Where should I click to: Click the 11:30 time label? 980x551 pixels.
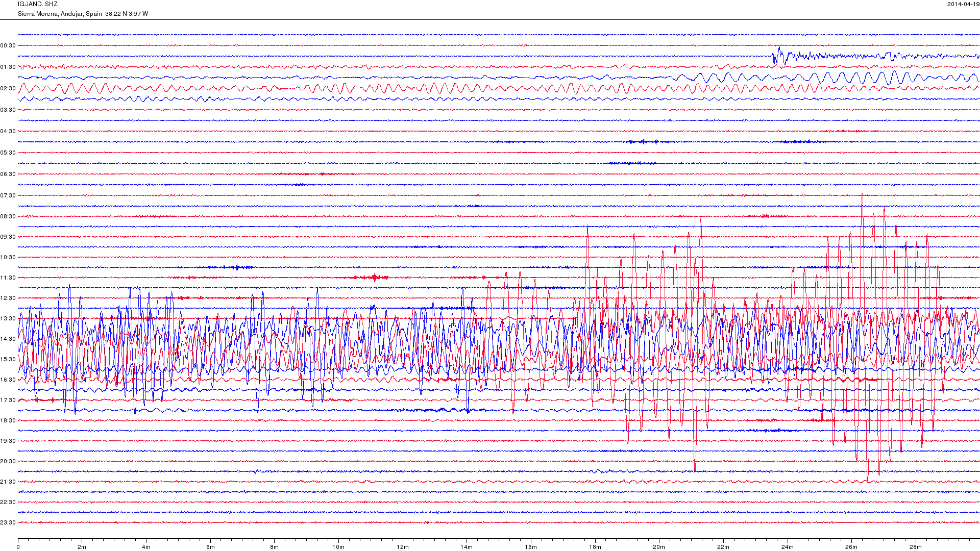(8, 278)
